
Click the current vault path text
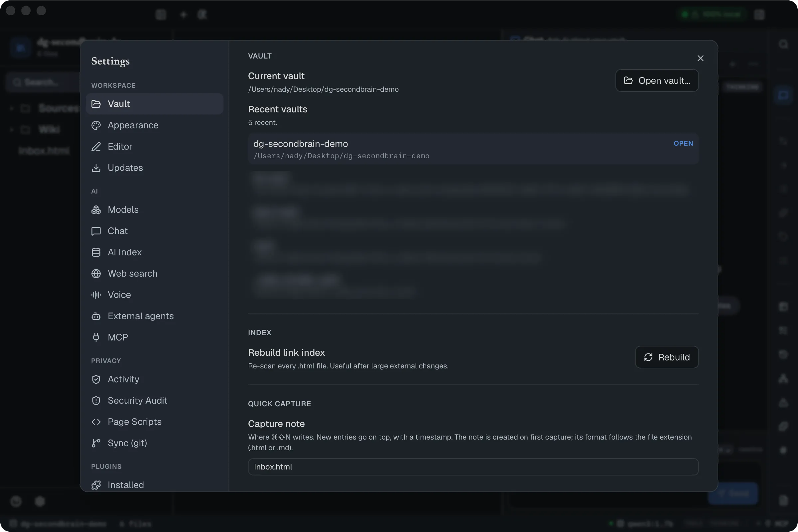(323, 89)
